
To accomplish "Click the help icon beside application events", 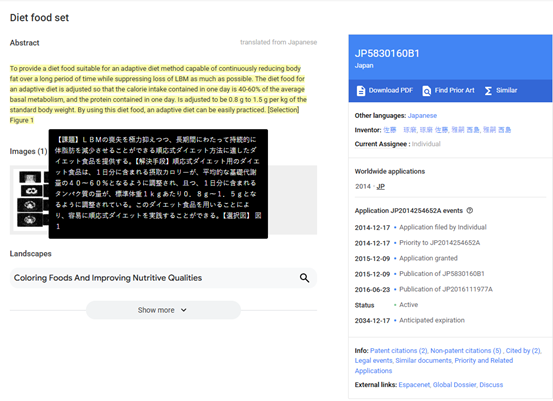I will coord(470,211).
